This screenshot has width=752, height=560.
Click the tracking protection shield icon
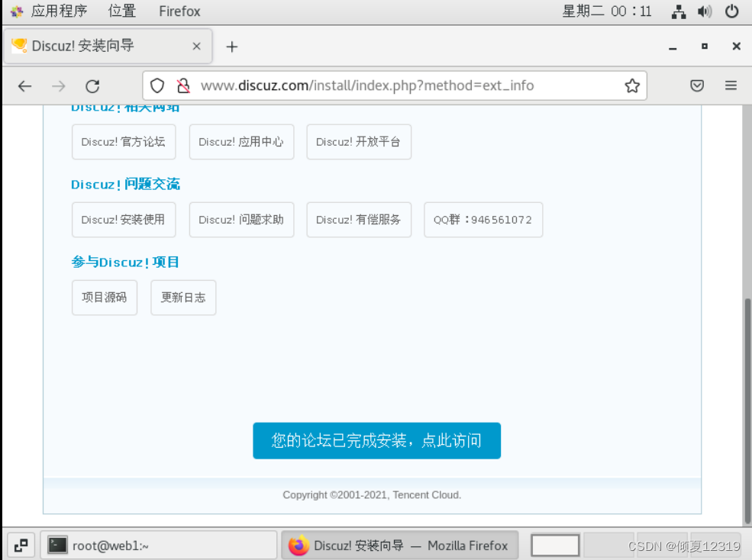coord(157,85)
